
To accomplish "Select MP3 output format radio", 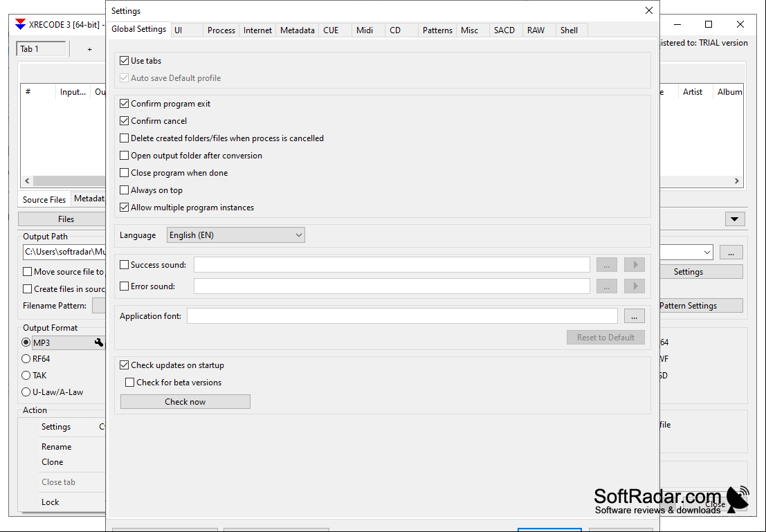I will tap(26, 342).
